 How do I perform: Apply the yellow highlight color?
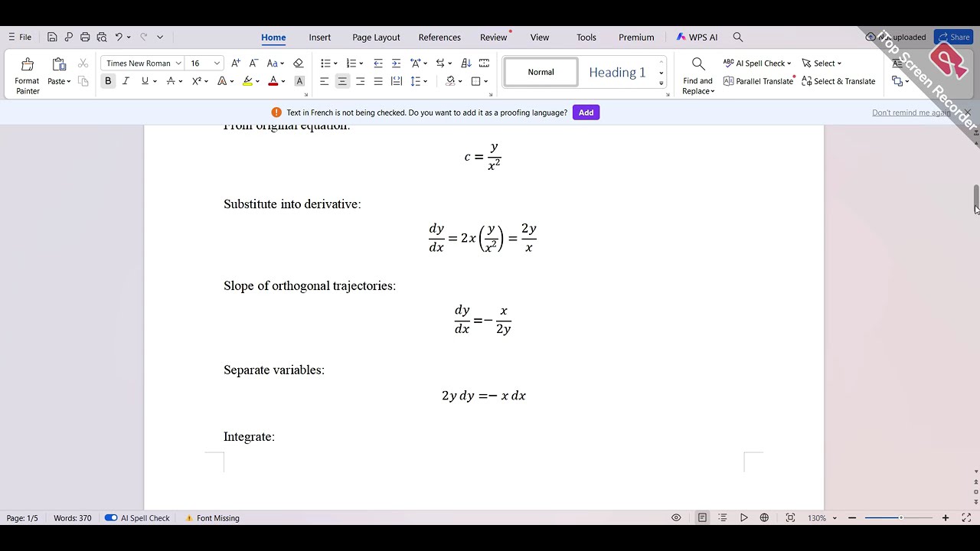(x=247, y=81)
